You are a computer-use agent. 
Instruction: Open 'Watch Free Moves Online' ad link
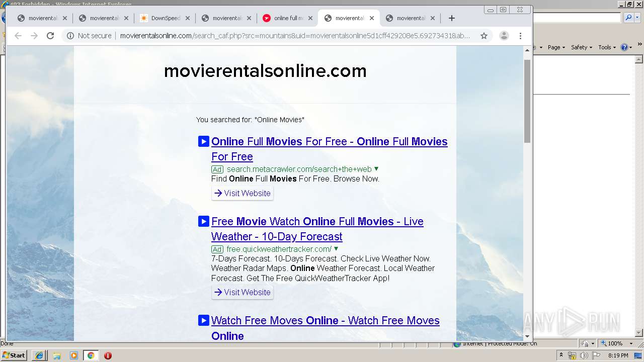point(325,328)
